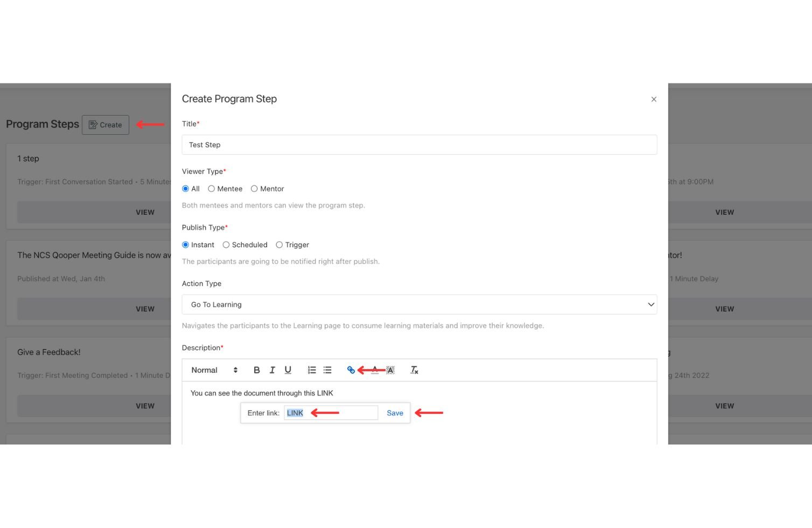Toggle underline formatting

pos(288,370)
